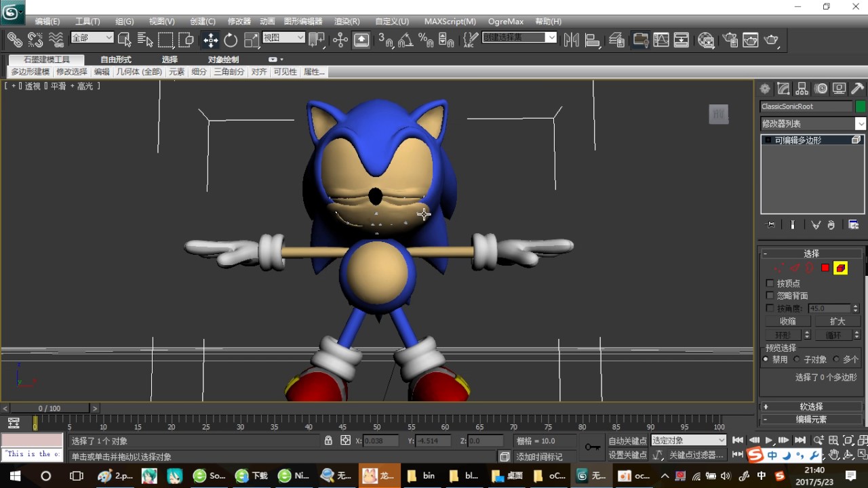
Task: Select the 禁用 preview radio button
Action: click(766, 359)
